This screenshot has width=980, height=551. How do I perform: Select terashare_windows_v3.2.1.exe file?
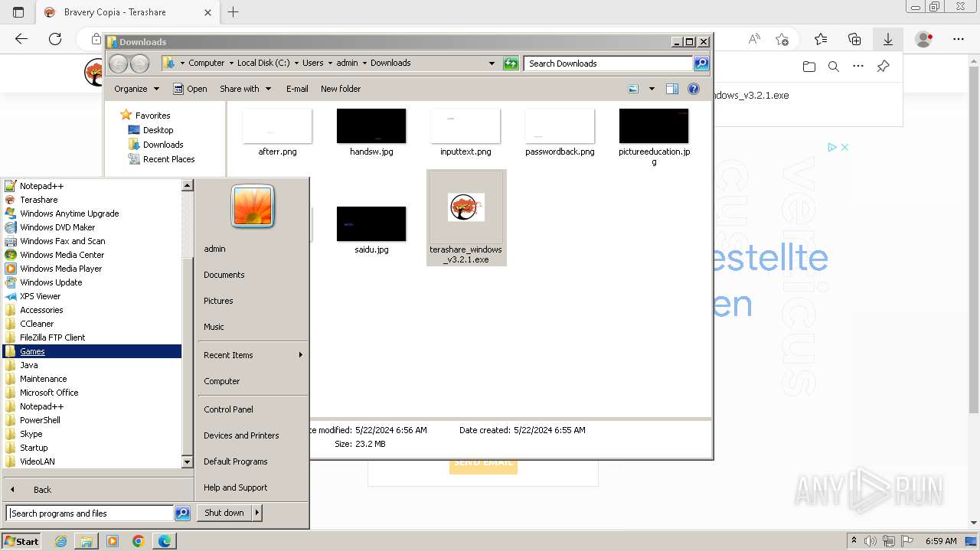(x=466, y=218)
